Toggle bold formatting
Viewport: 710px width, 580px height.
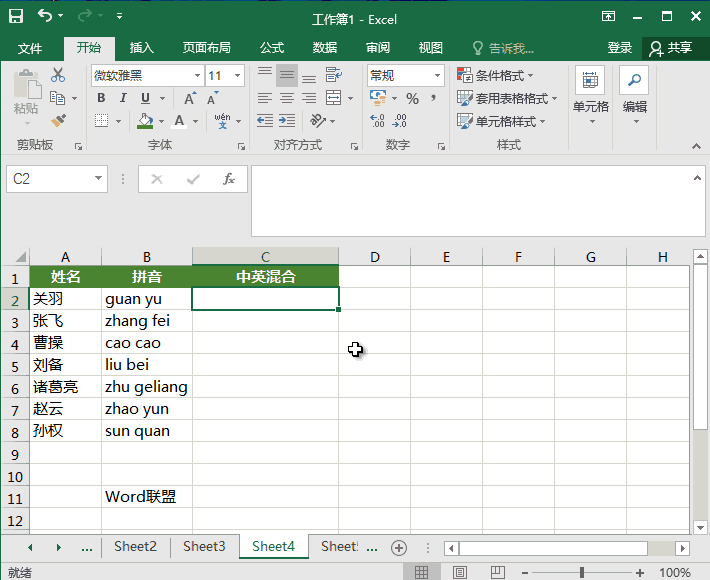(101, 98)
